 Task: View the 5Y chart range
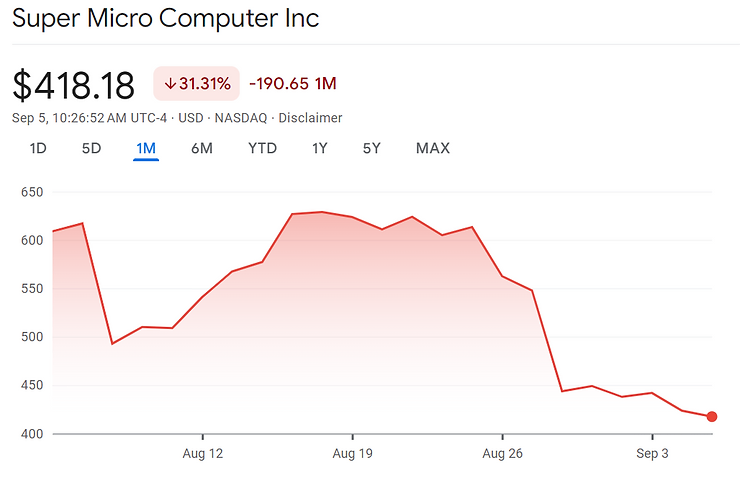[x=372, y=149]
